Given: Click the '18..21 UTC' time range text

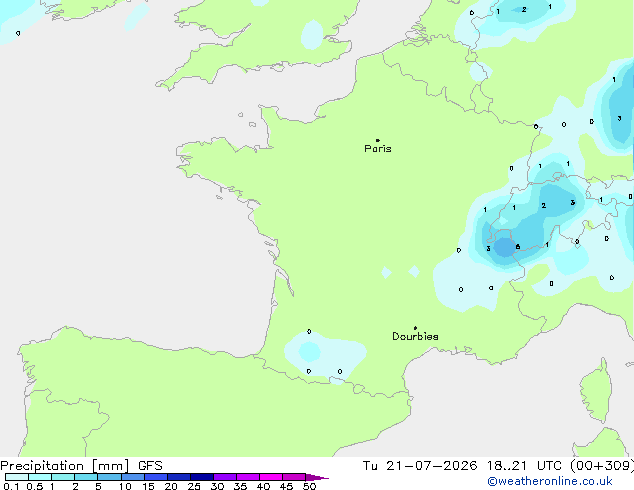Looking at the screenshot, I should pyautogui.click(x=524, y=466).
